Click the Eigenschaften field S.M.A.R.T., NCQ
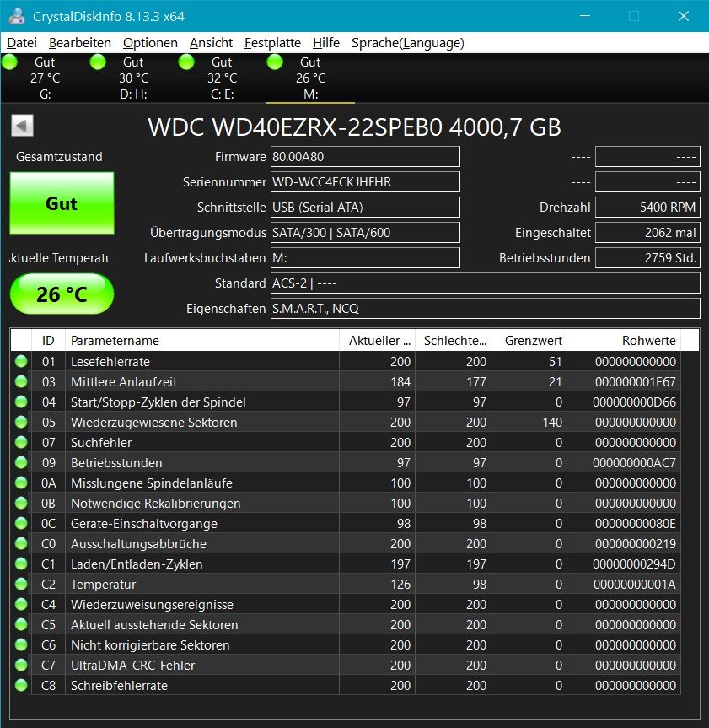 coord(486,308)
